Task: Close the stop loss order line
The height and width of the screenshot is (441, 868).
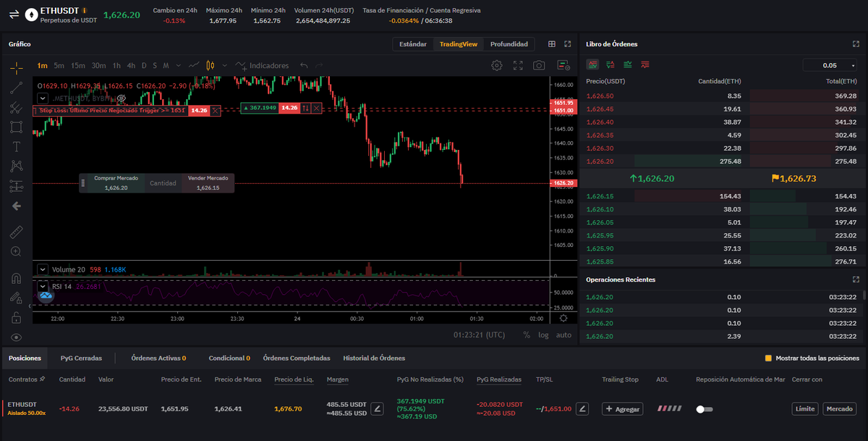Action: pos(216,111)
